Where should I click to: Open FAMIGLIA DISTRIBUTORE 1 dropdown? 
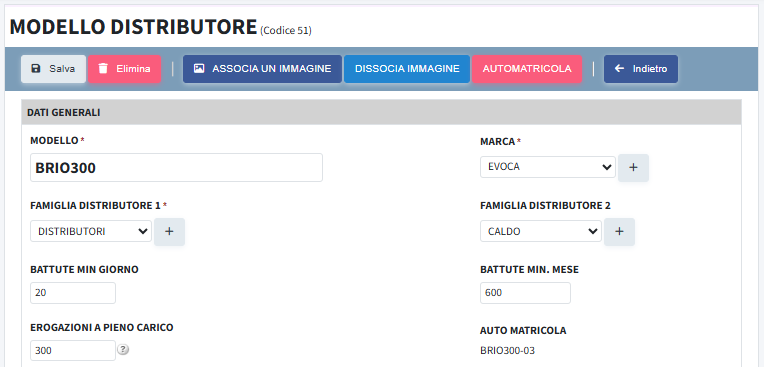[x=91, y=231]
